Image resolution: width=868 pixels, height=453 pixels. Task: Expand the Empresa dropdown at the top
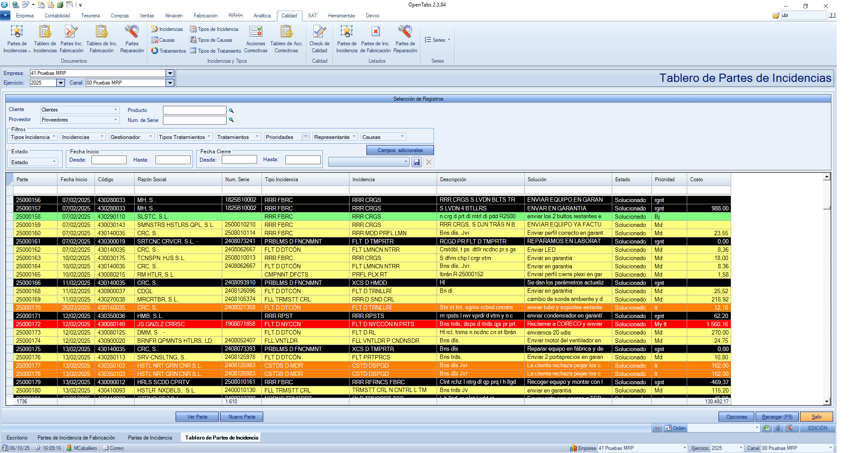click(170, 73)
